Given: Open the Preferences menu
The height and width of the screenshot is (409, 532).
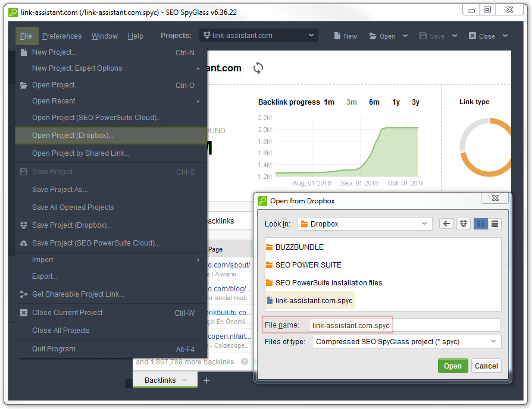Looking at the screenshot, I should point(62,36).
